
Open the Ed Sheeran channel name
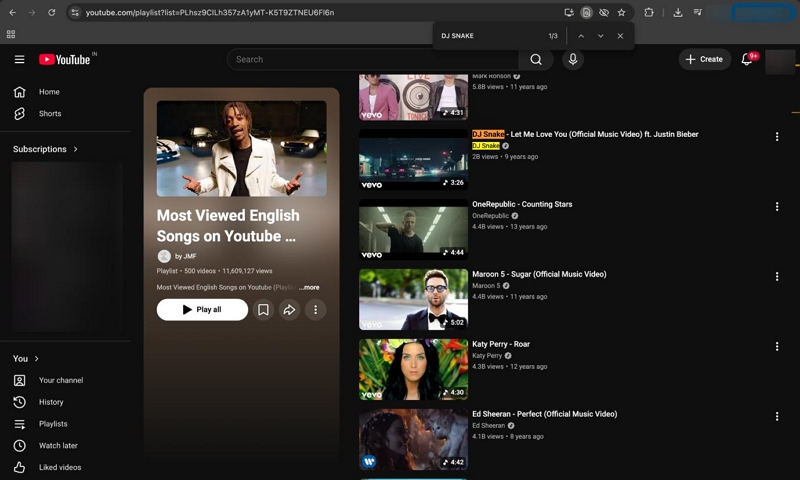pos(488,425)
